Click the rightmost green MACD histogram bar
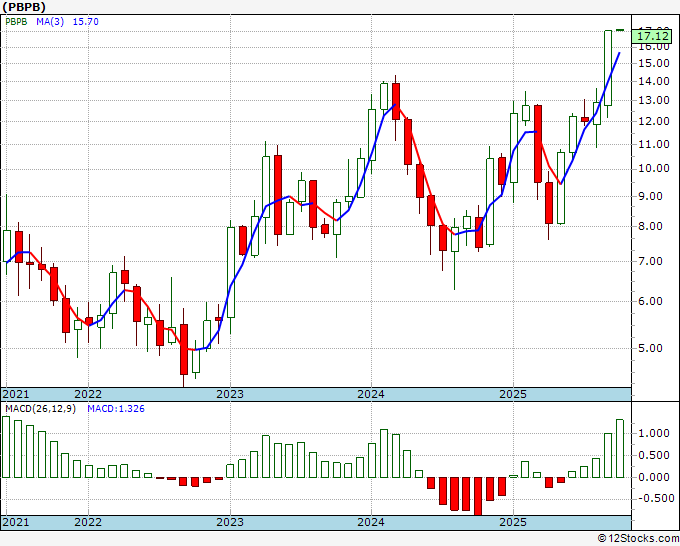Image resolution: width=680 pixels, height=546 pixels. 620,448
